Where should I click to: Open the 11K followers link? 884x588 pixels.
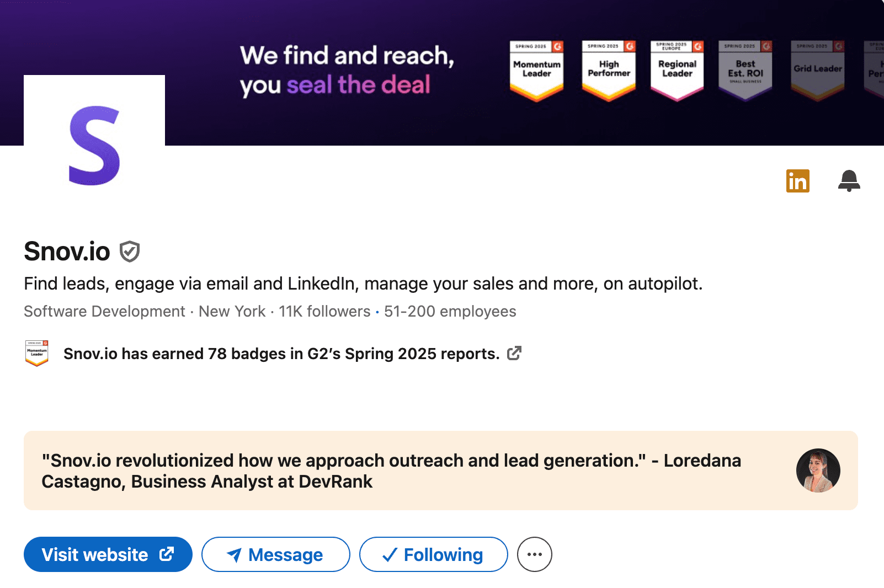[324, 312]
